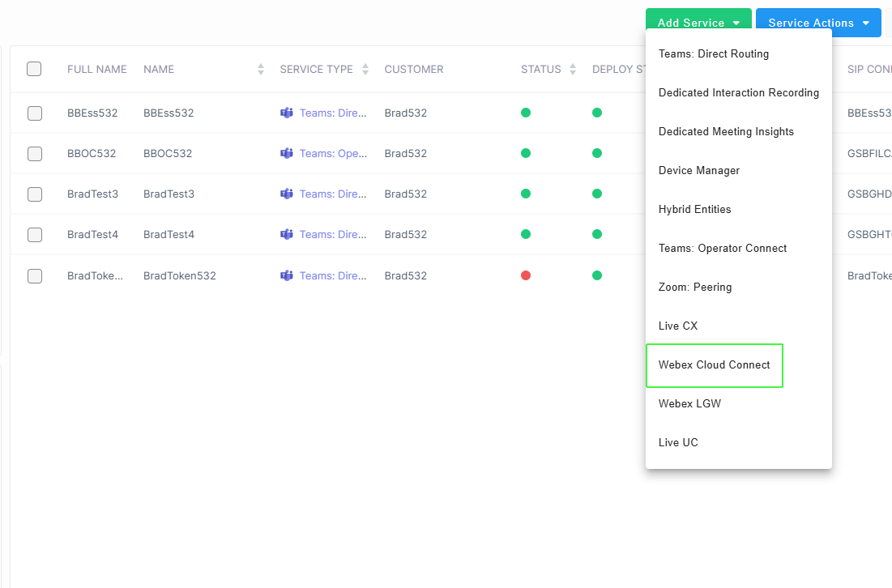The width and height of the screenshot is (892, 588).
Task: Check the BradTest4 row checkbox
Action: (x=35, y=235)
